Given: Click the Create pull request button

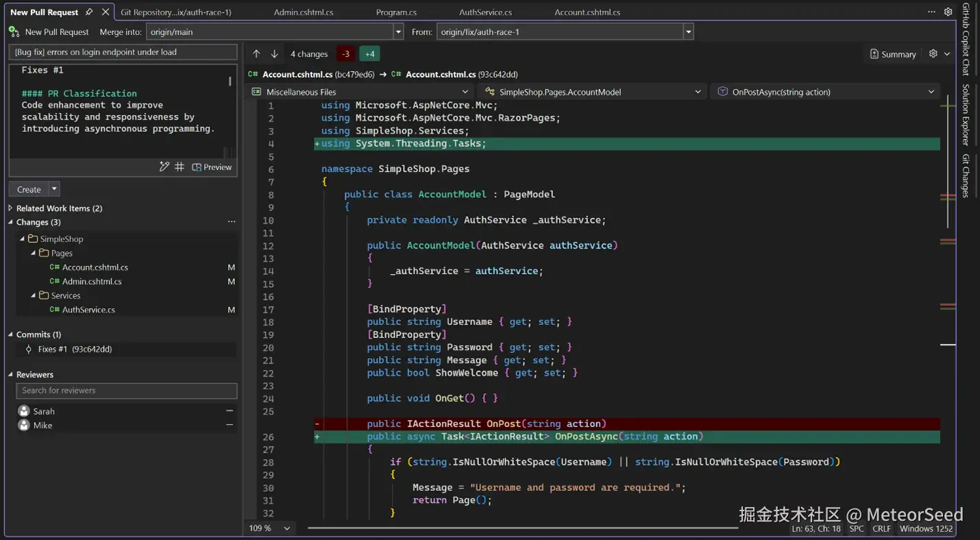Looking at the screenshot, I should [x=29, y=189].
